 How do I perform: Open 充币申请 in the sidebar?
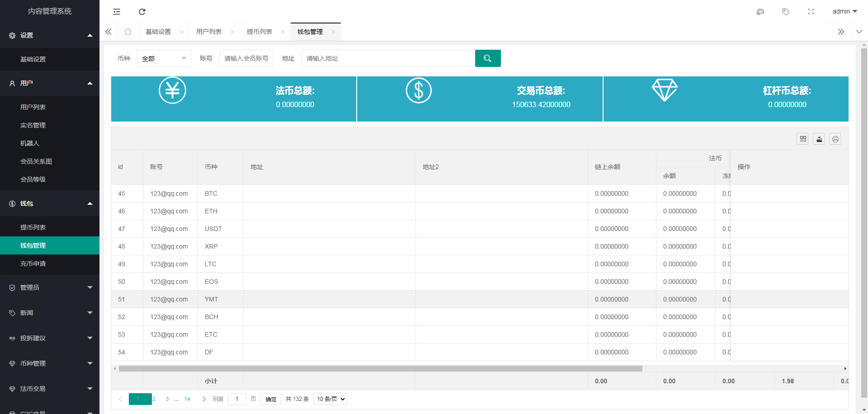[50, 263]
